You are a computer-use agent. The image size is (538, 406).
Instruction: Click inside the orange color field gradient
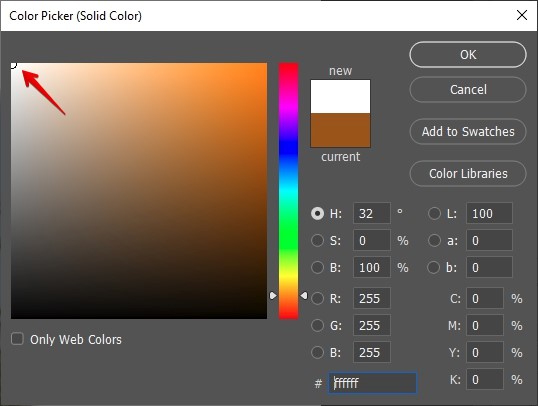[x=139, y=191]
